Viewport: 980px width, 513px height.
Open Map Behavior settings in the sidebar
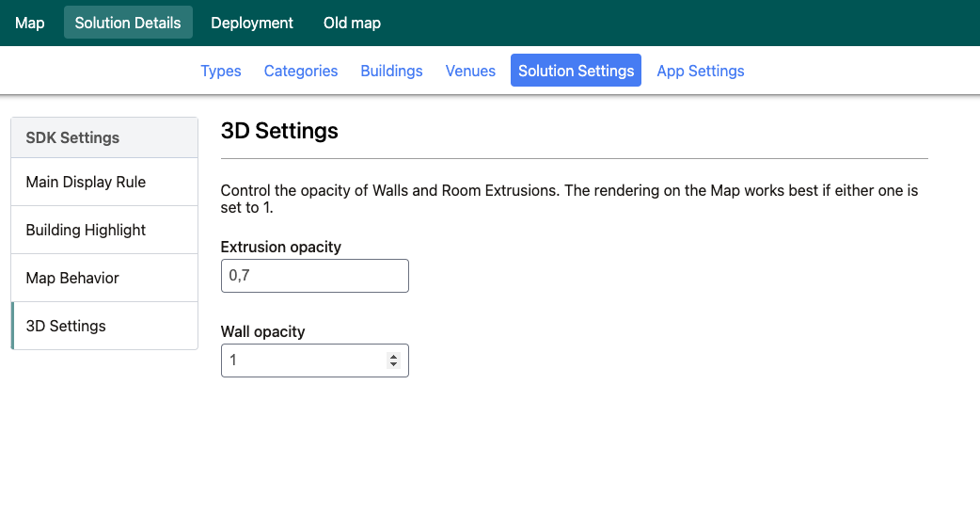point(72,278)
